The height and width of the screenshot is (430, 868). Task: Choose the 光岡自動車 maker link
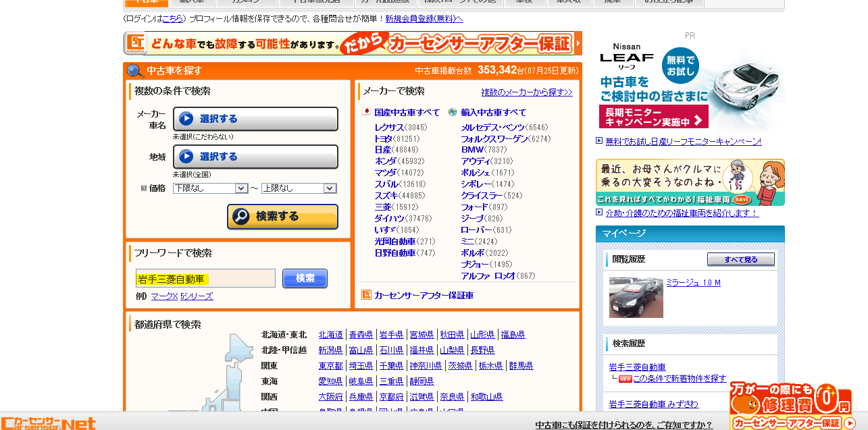tap(394, 241)
